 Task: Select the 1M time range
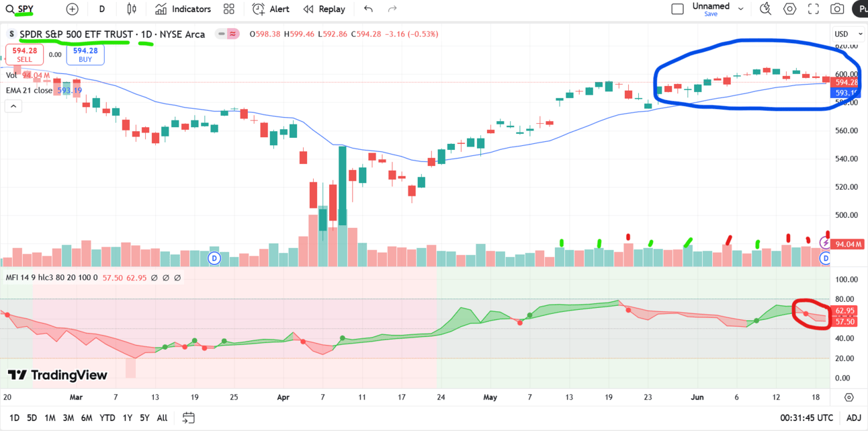point(50,418)
